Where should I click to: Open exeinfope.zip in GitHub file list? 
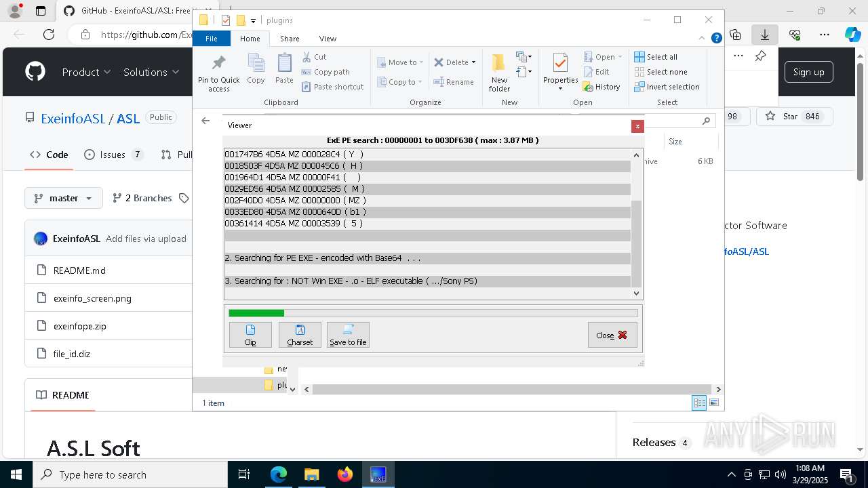pyautogui.click(x=80, y=326)
